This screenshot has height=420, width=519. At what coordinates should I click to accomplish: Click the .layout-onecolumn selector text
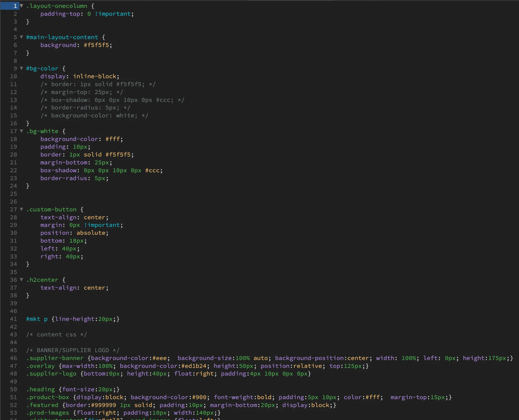click(57, 6)
